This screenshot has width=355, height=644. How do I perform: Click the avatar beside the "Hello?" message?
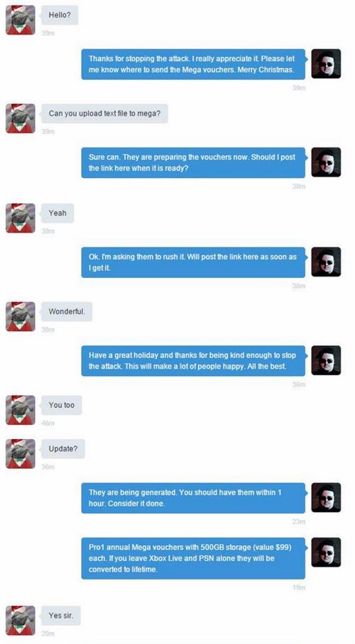pos(21,20)
